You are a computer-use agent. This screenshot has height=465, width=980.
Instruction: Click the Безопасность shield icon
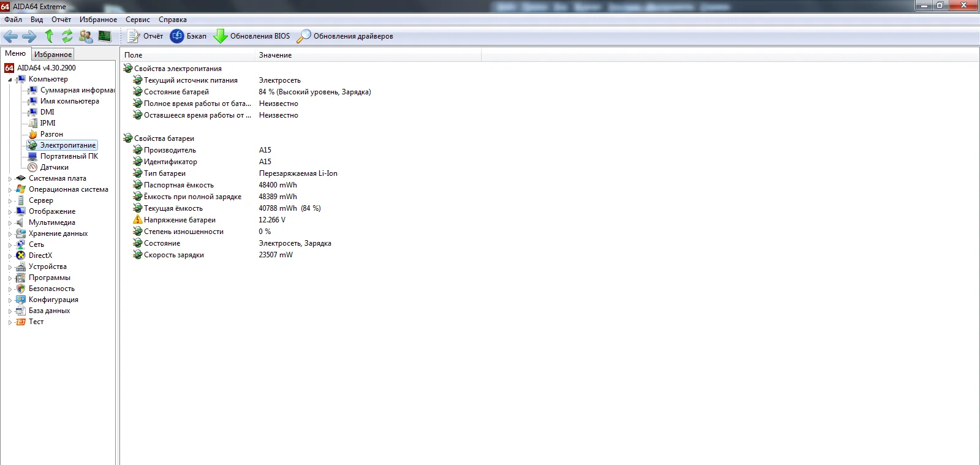pyautogui.click(x=21, y=289)
